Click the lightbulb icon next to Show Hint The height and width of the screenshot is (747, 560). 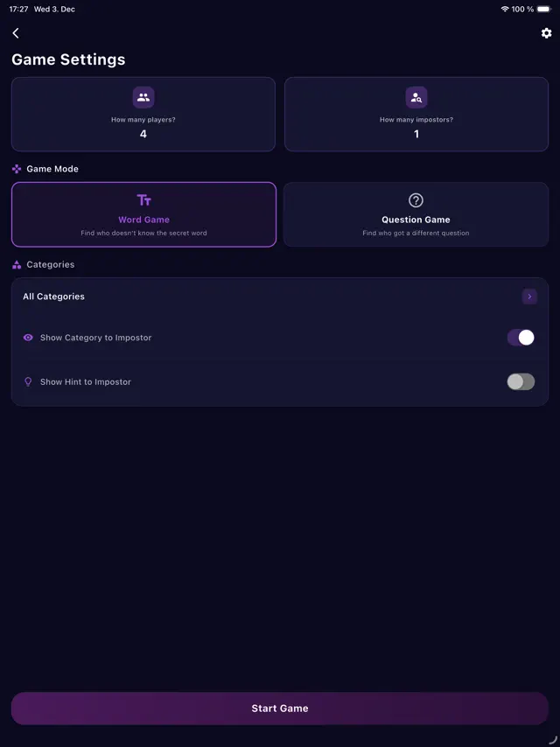(x=27, y=381)
